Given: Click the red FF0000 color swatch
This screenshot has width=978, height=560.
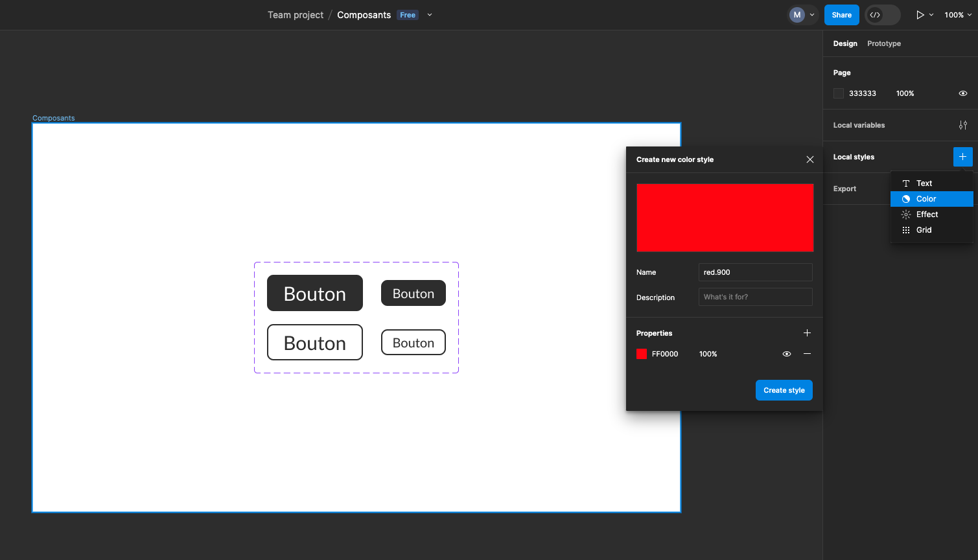Looking at the screenshot, I should (x=642, y=354).
